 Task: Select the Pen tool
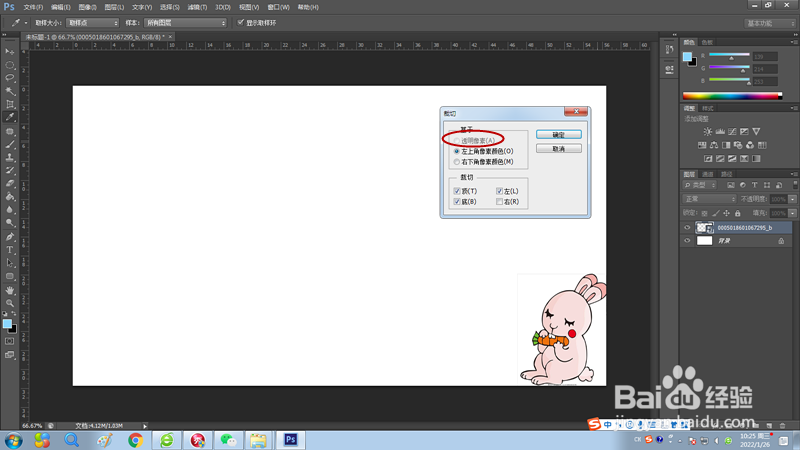click(x=10, y=237)
